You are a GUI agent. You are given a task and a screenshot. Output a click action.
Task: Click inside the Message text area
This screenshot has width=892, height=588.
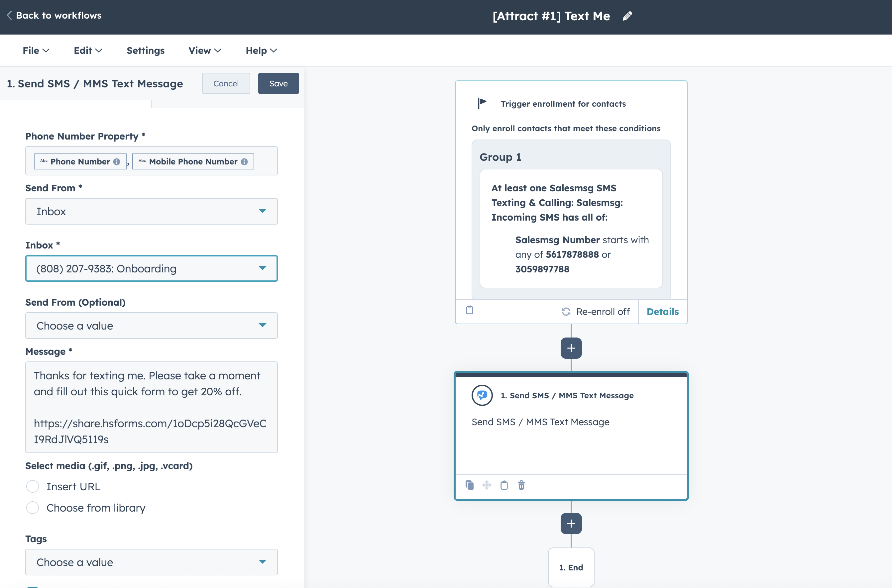[x=151, y=407]
